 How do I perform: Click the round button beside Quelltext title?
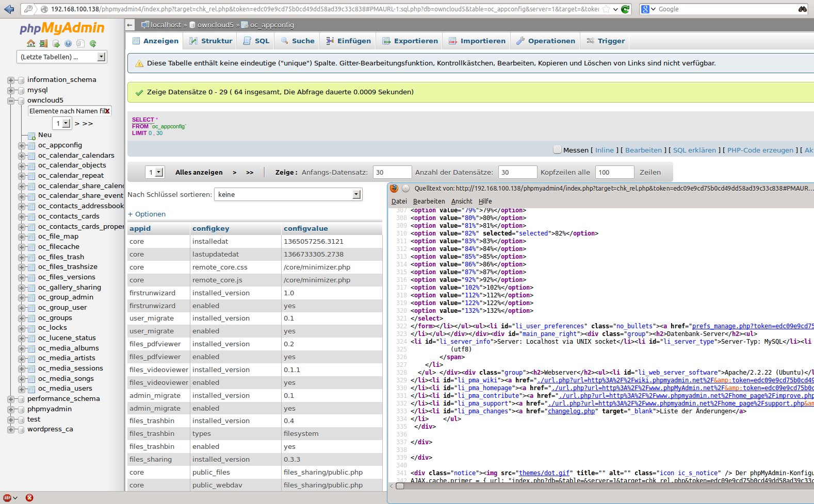click(x=405, y=188)
